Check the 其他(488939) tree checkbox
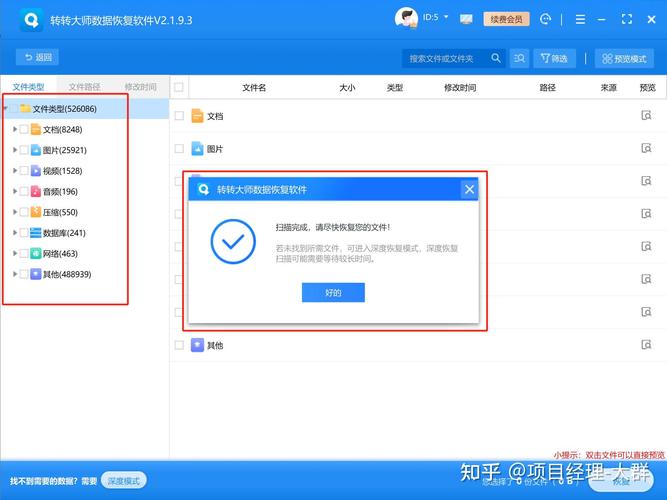This screenshot has width=667, height=500. pos(24,274)
